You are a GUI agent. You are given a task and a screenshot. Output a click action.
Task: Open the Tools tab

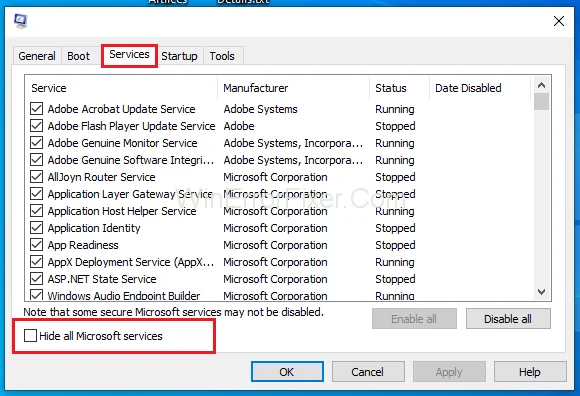(222, 56)
